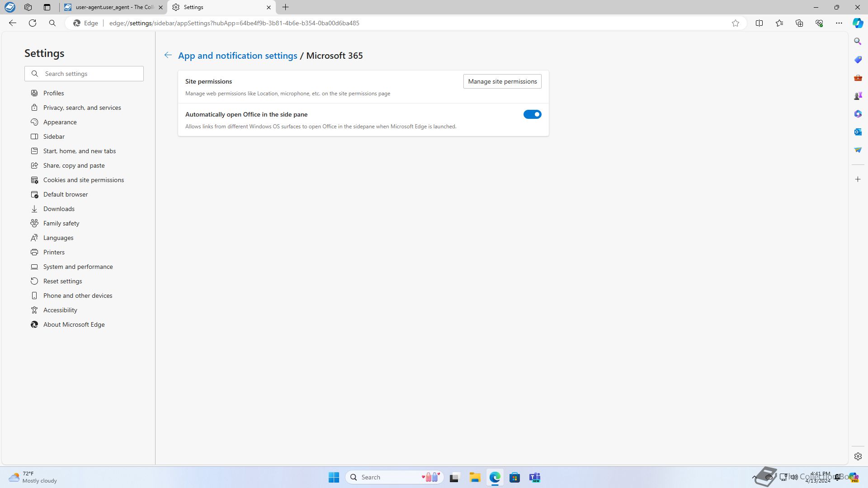Open App and notification settings breadcrumb link
The height and width of the screenshot is (488, 868).
click(237, 56)
